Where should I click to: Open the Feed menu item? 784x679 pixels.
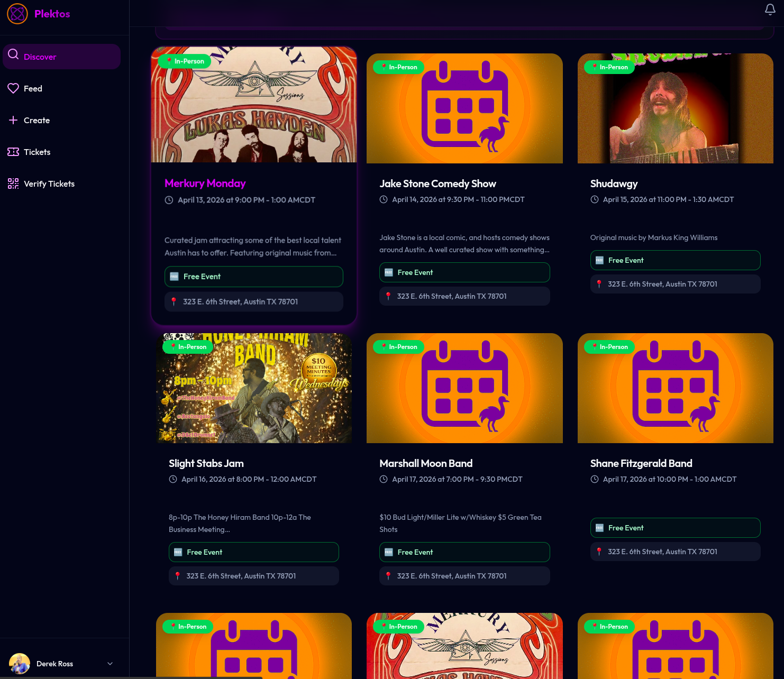[33, 88]
